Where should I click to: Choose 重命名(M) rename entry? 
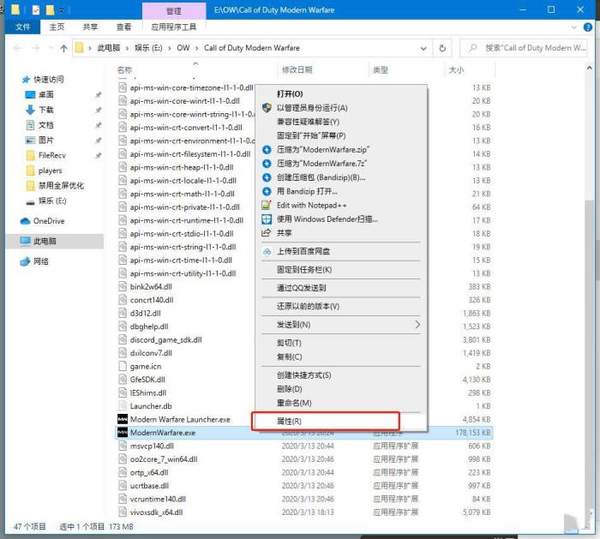[x=294, y=403]
